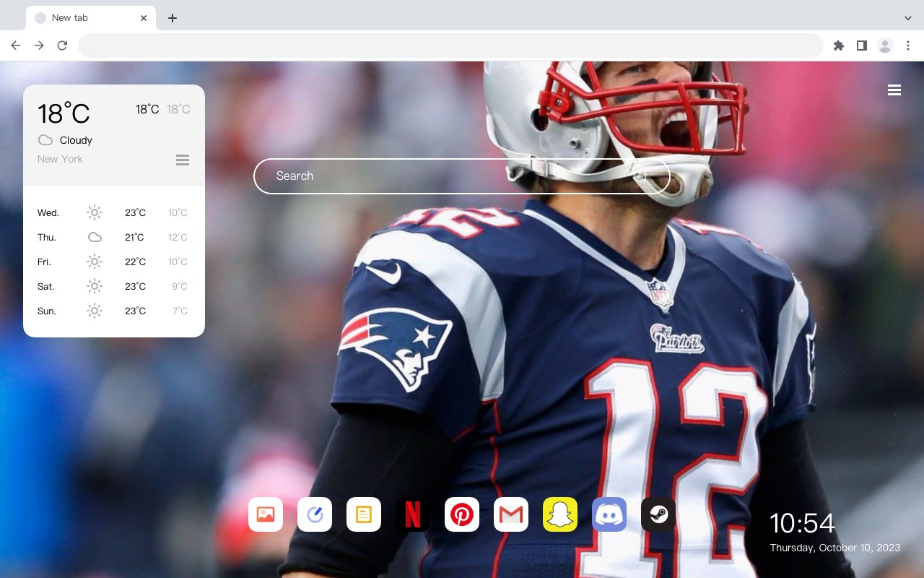Viewport: 924px width, 578px height.
Task: Add a new tab with the plus button
Action: pos(172,18)
